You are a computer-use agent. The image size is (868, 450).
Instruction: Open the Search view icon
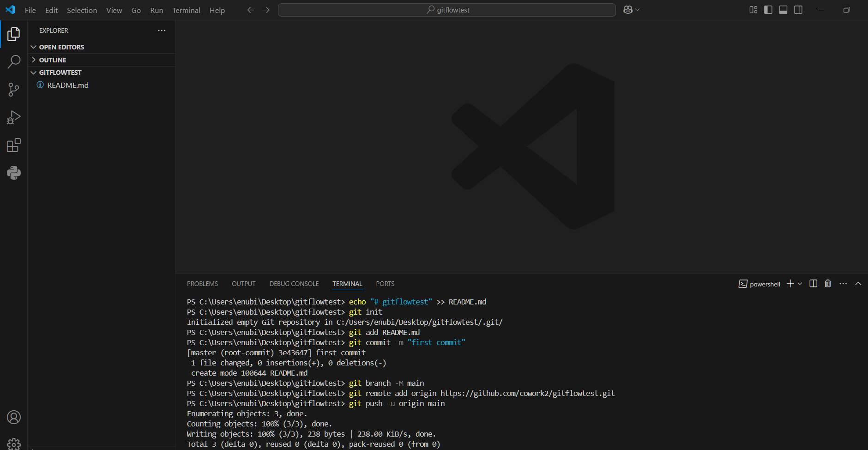pyautogui.click(x=14, y=61)
